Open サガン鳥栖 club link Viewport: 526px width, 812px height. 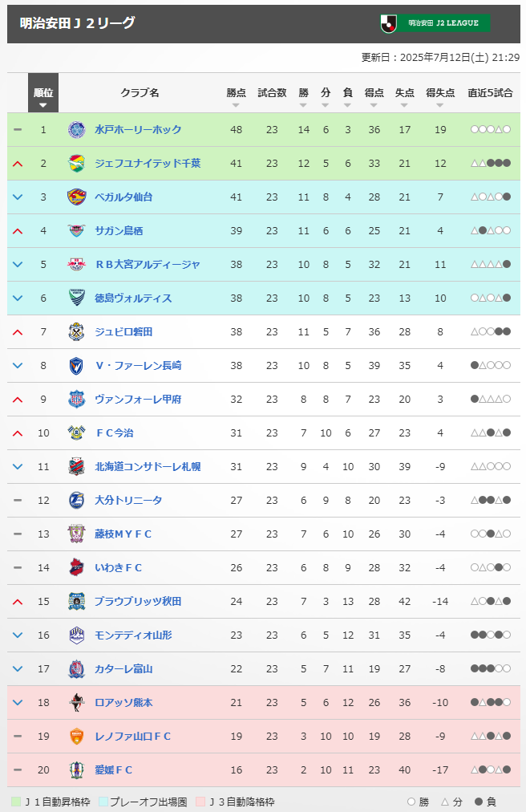point(119,230)
